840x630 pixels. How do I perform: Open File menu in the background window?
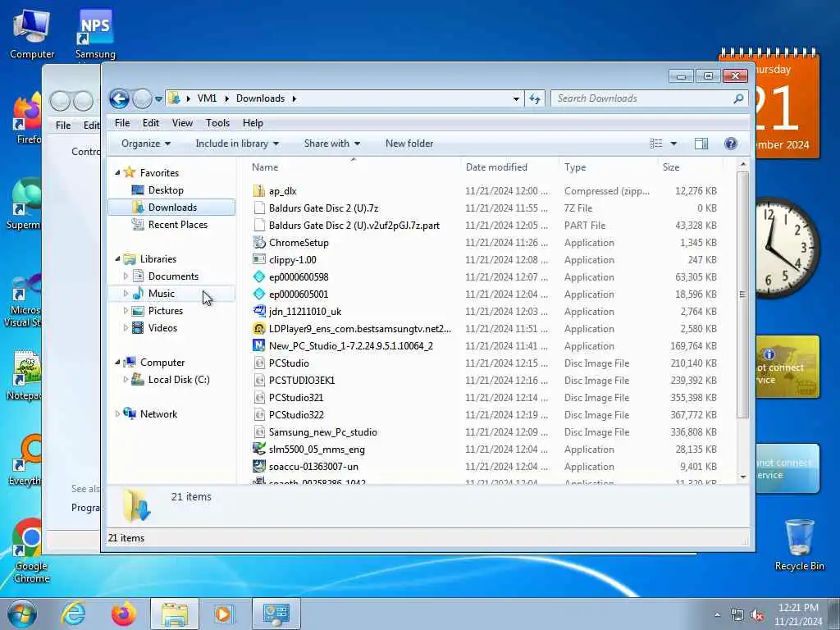pos(63,125)
